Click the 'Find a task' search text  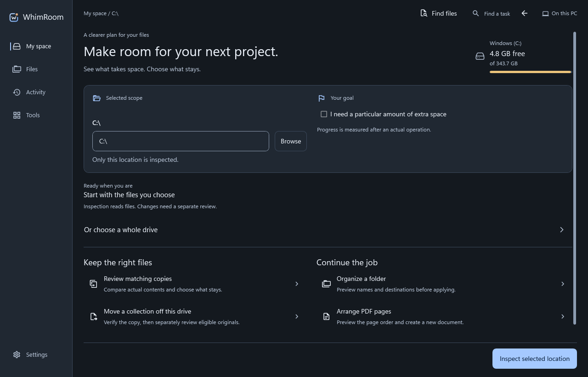coord(497,14)
